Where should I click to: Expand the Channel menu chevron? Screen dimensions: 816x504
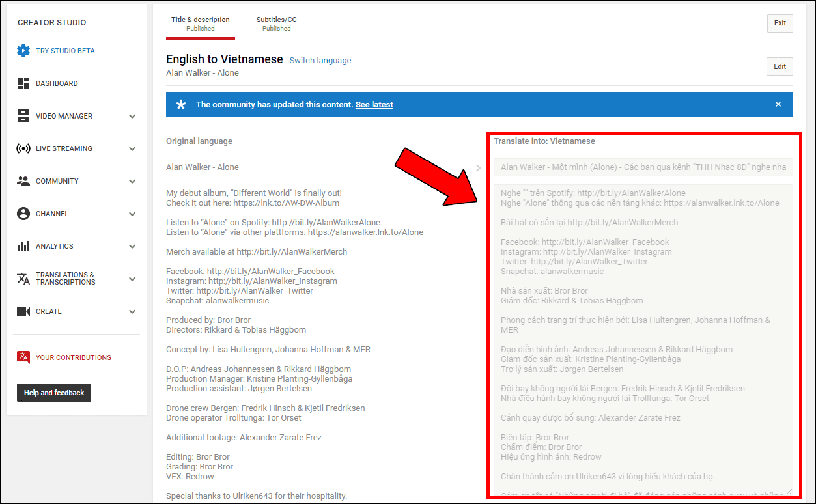(x=132, y=214)
